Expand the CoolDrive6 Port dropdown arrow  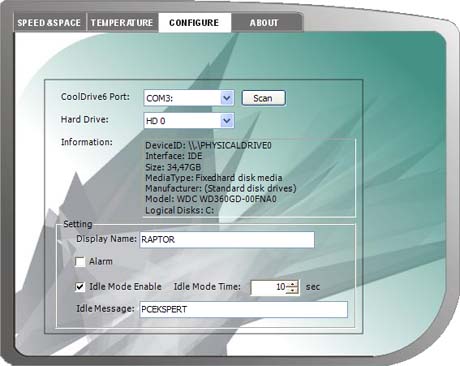(227, 98)
